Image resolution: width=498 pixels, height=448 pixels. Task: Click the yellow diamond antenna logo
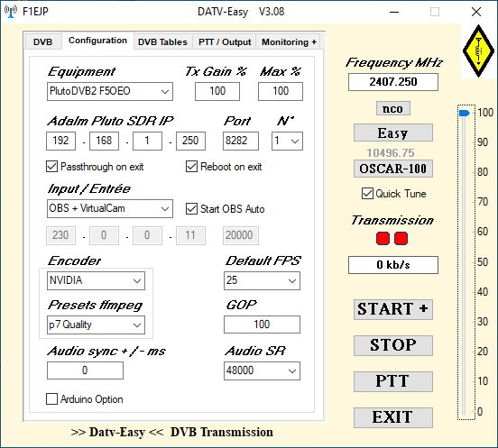coord(478,50)
